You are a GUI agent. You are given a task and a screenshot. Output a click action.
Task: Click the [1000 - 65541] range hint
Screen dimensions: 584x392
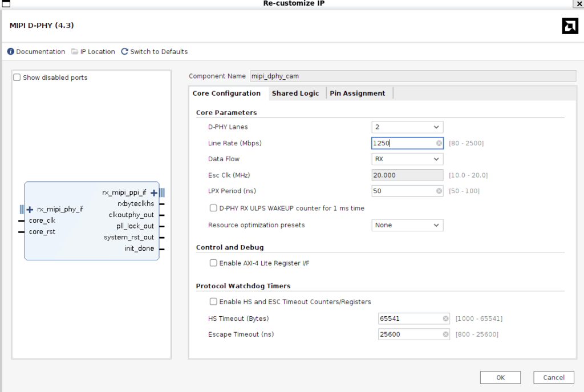479,318
